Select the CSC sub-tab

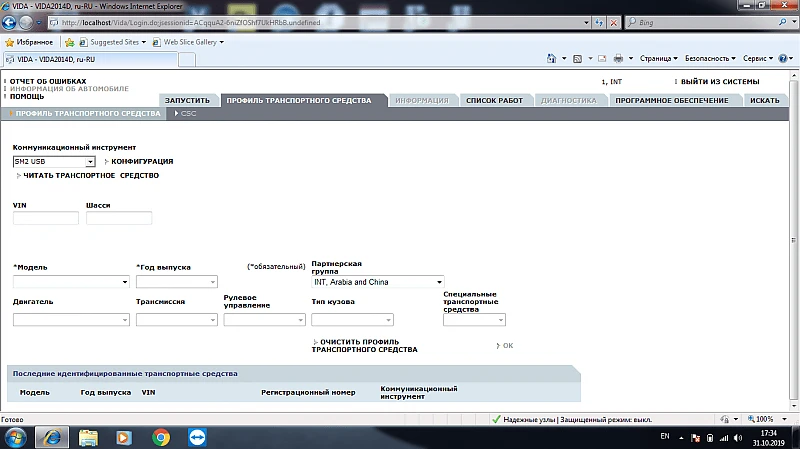185,113
